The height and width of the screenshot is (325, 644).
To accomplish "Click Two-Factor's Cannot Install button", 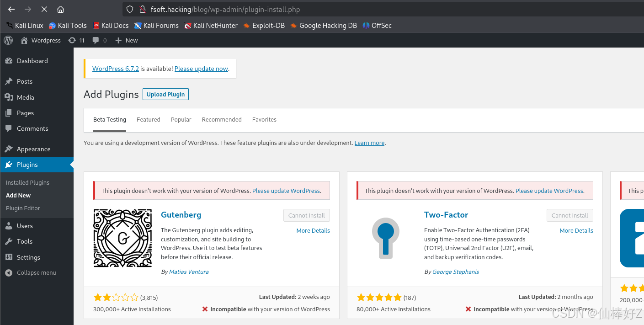I will coord(570,215).
